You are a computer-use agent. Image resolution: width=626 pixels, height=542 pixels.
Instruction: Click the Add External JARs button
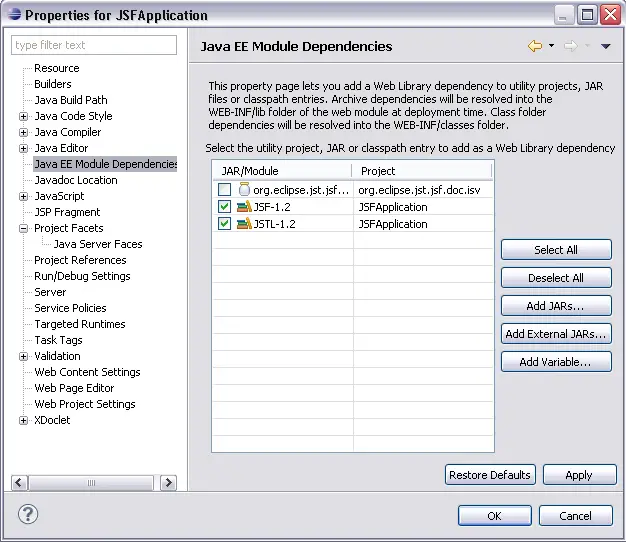coord(556,334)
